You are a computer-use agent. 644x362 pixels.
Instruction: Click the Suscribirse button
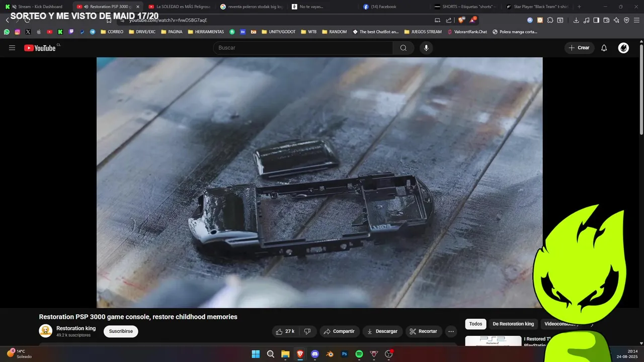(x=121, y=331)
